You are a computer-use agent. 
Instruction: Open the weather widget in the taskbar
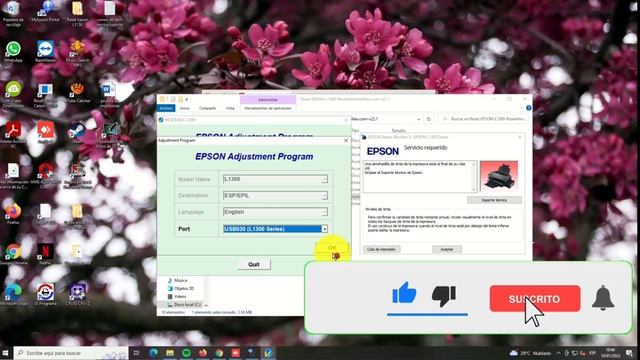[531, 353]
